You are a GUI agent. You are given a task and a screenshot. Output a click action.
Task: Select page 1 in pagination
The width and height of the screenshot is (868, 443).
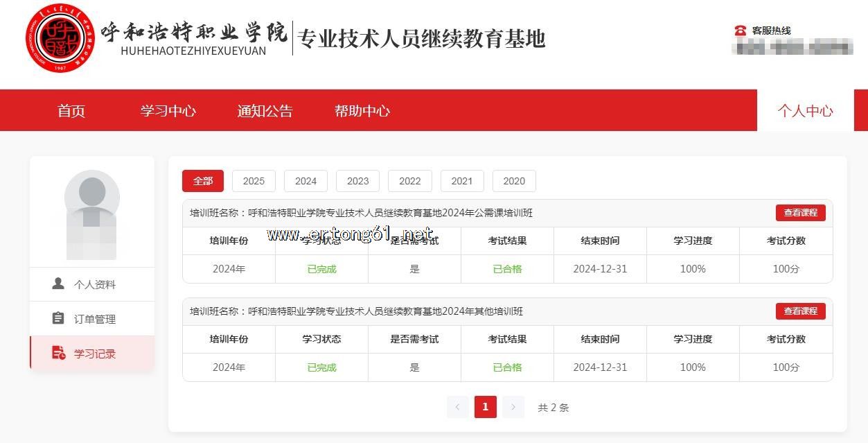(485, 407)
